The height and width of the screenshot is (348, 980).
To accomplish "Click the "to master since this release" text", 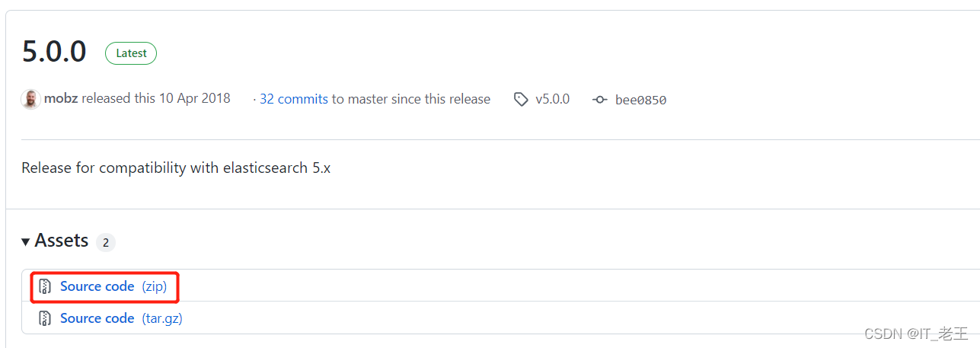I will tap(411, 99).
